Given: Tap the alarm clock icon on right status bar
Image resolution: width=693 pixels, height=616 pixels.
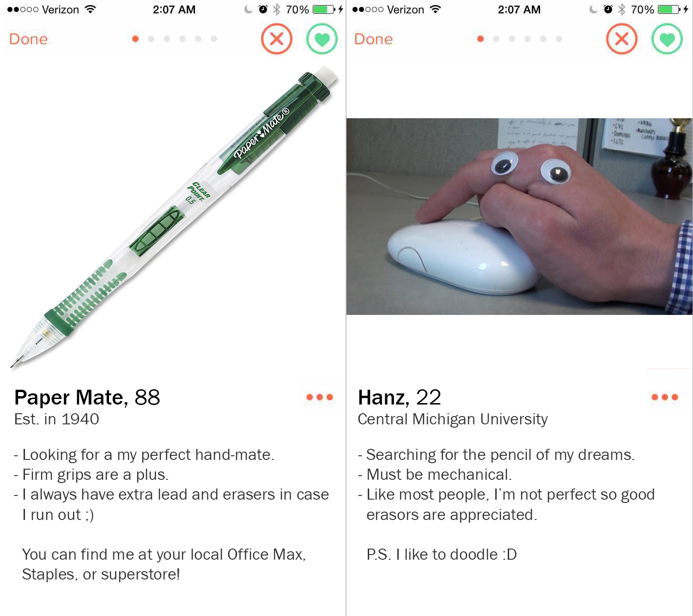Looking at the screenshot, I should 608,9.
